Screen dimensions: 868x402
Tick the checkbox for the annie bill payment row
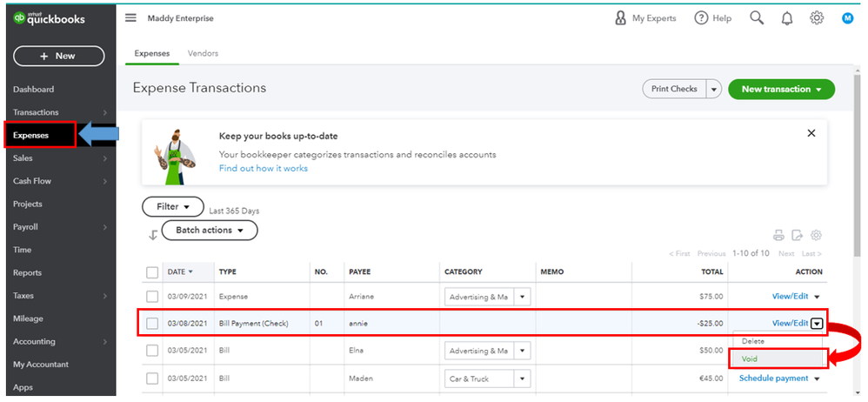tap(152, 324)
